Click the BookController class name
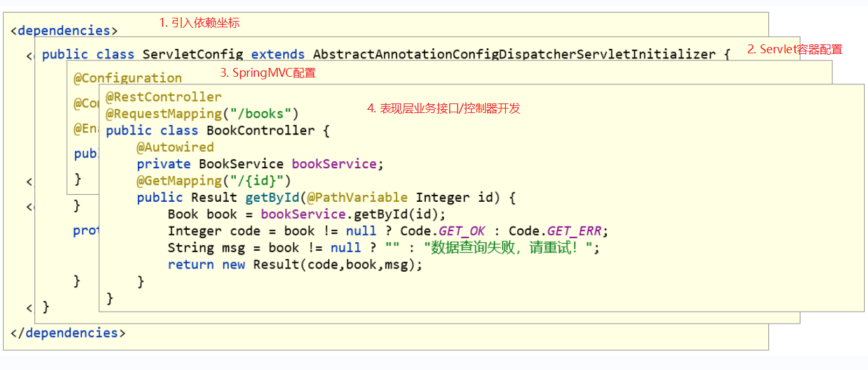The height and width of the screenshot is (370, 868). (x=261, y=131)
